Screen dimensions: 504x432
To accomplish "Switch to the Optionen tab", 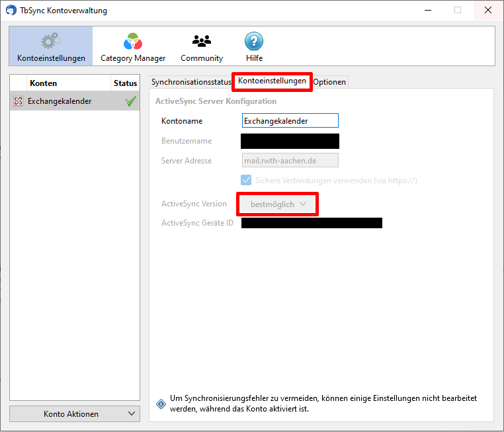I will coord(329,82).
